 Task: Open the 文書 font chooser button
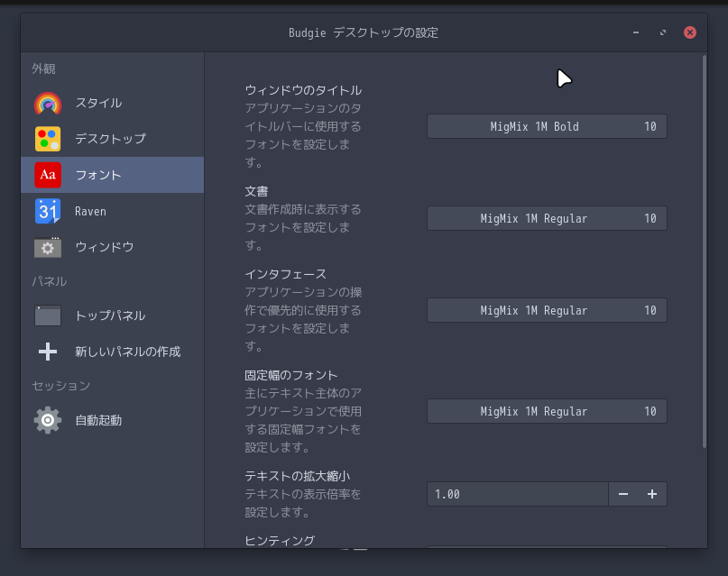point(547,219)
